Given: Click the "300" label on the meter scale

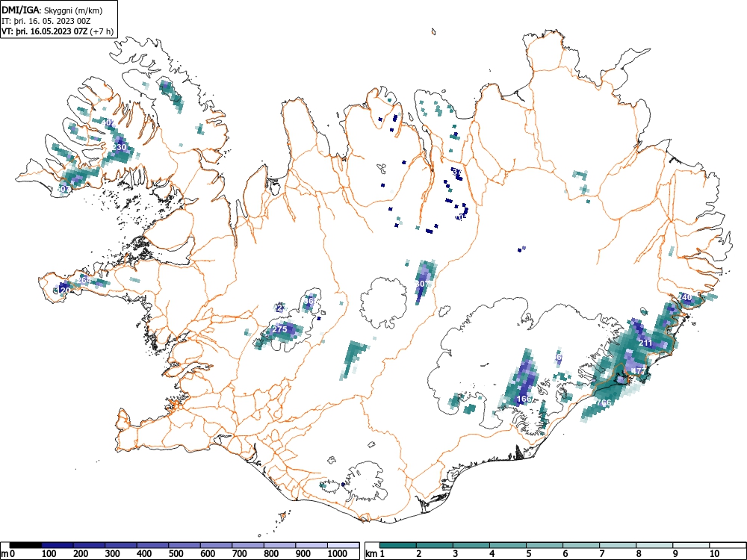Looking at the screenshot, I should tap(113, 554).
